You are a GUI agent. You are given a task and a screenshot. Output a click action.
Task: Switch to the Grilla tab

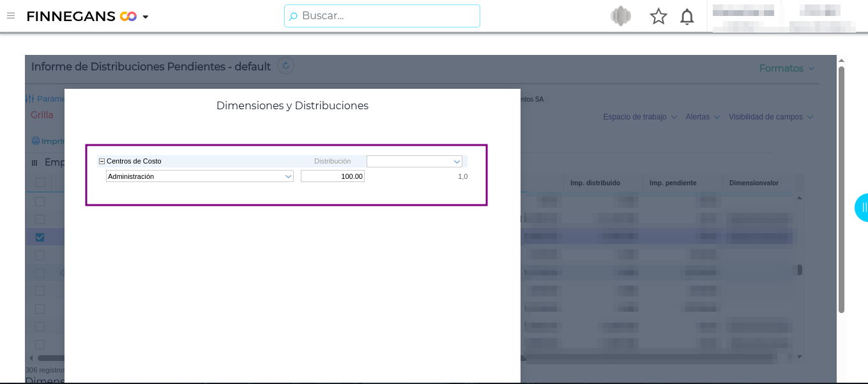pos(42,115)
